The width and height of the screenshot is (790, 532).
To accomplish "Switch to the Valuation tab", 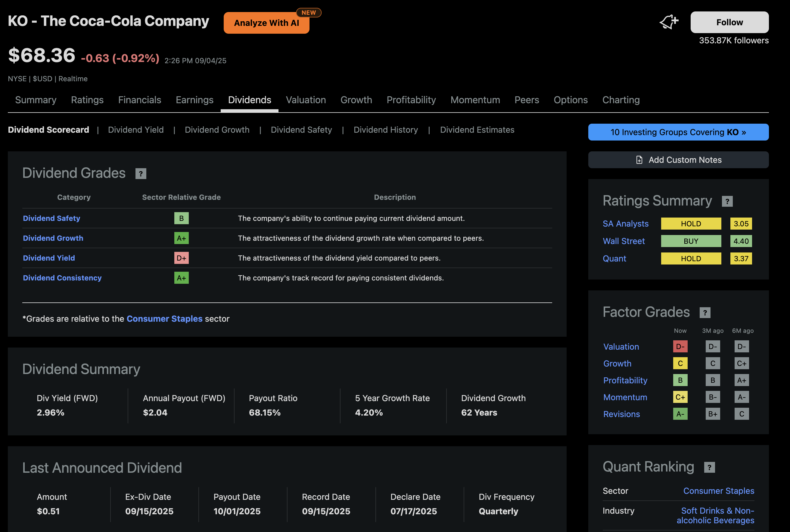I will (306, 100).
